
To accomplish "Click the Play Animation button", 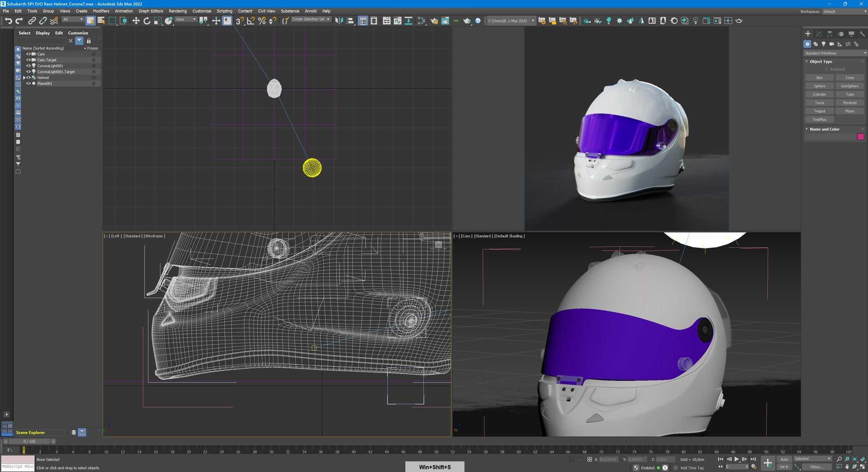I will [736, 459].
